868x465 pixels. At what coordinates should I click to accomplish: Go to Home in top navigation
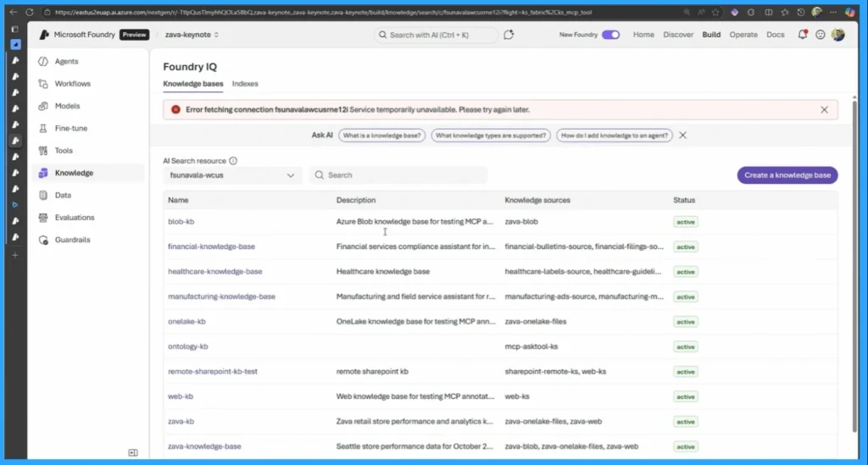(x=643, y=34)
